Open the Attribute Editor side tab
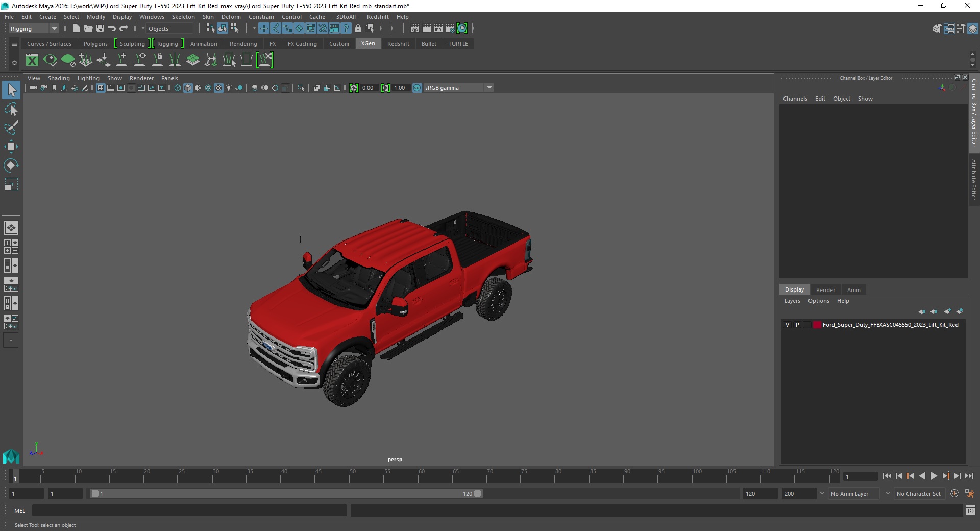Viewport: 980px width, 531px height. click(974, 179)
